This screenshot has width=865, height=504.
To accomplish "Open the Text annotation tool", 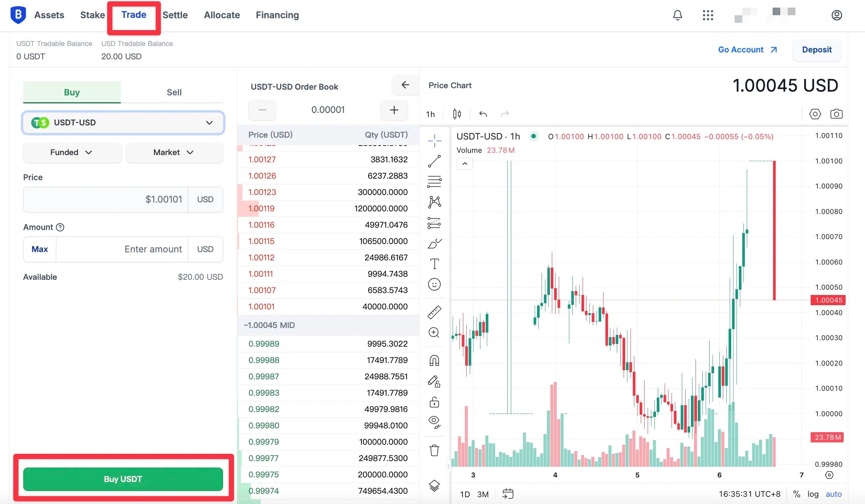I will pos(434,263).
